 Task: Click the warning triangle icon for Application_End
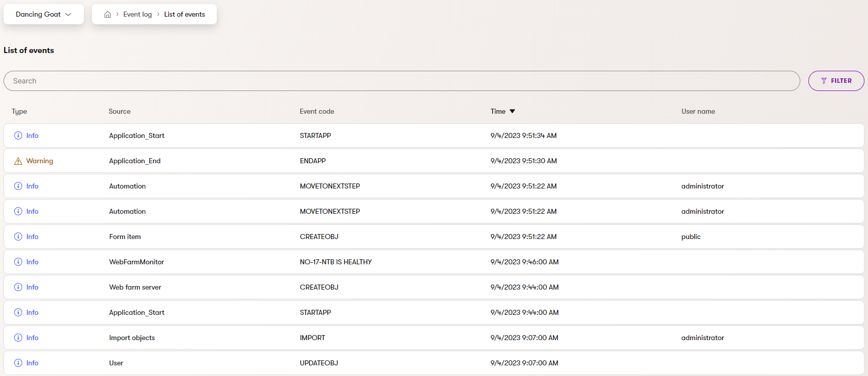point(18,161)
